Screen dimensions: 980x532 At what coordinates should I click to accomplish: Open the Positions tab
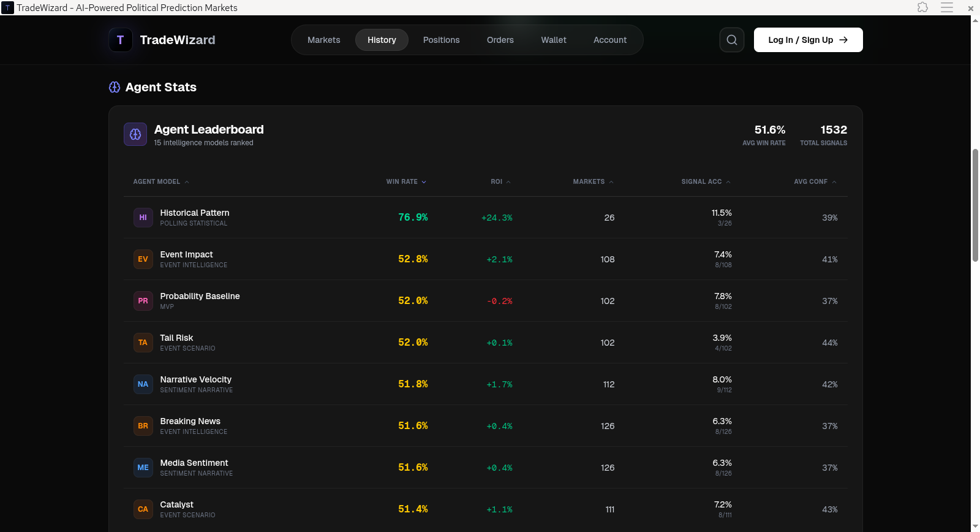pyautogui.click(x=441, y=40)
